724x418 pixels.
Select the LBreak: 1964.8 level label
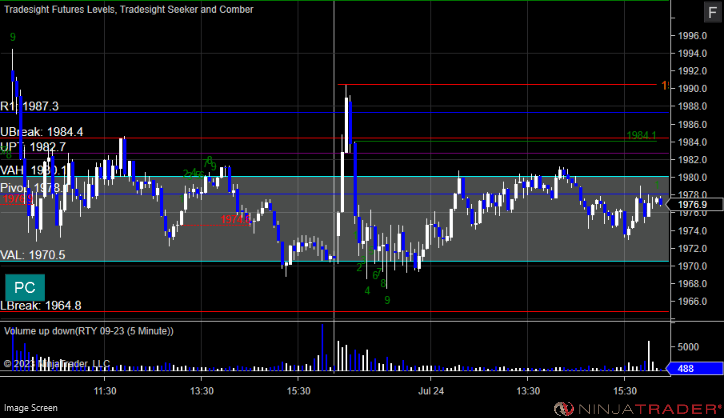click(41, 306)
